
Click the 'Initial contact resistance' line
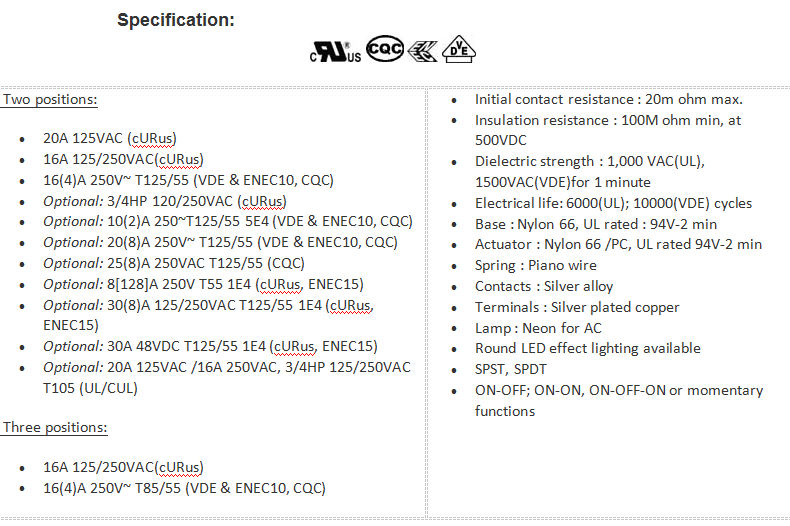608,100
